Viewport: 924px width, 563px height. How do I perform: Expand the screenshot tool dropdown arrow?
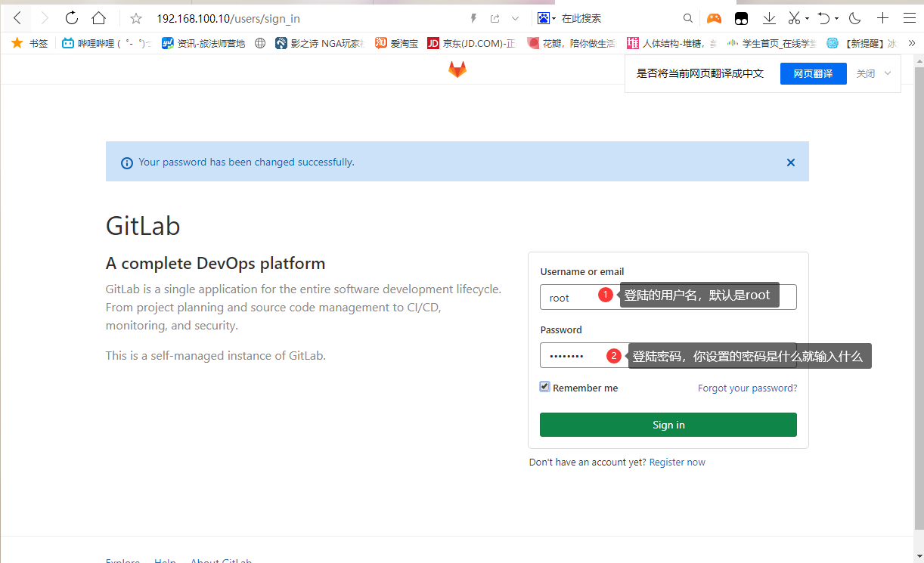(807, 18)
